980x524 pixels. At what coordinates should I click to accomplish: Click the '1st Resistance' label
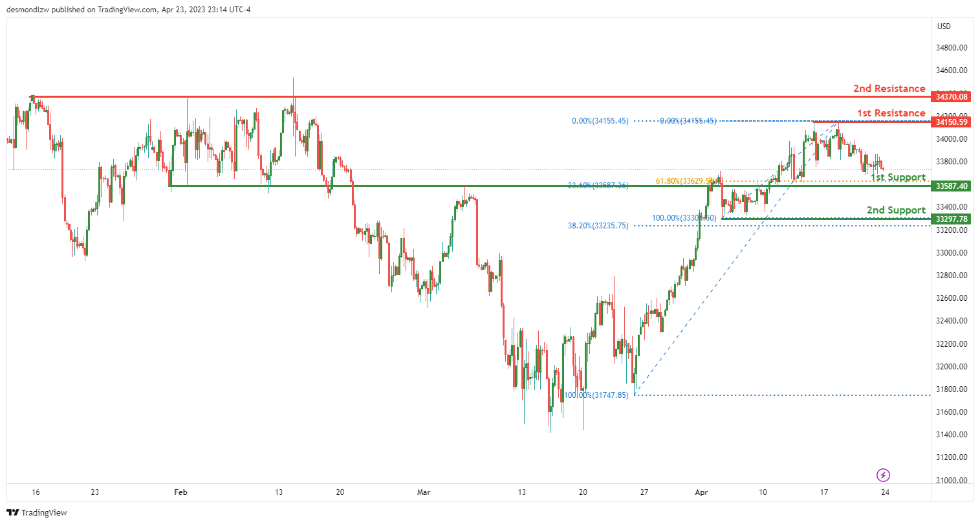(891, 113)
